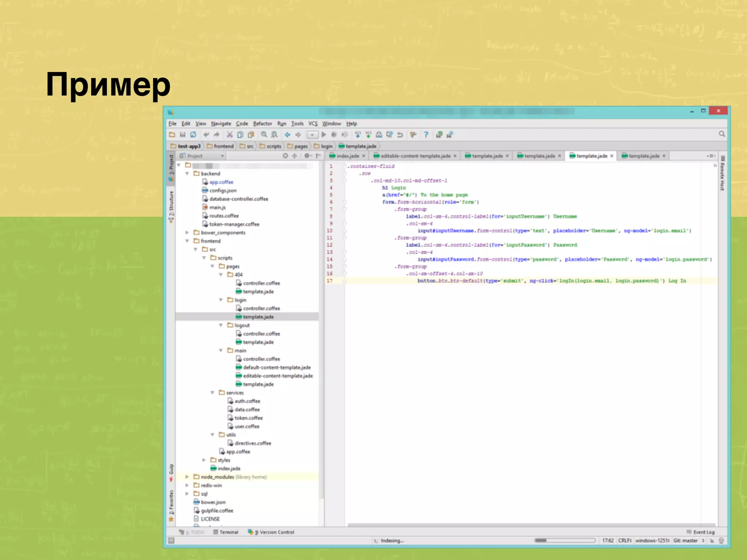The height and width of the screenshot is (560, 747).
Task: Click the Collapse All icon in Project panel
Action: [x=295, y=156]
